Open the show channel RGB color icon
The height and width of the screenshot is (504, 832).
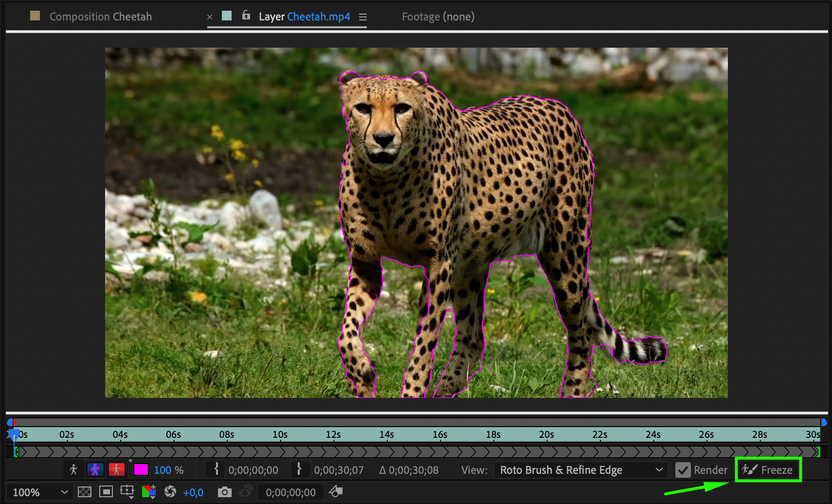click(x=148, y=492)
